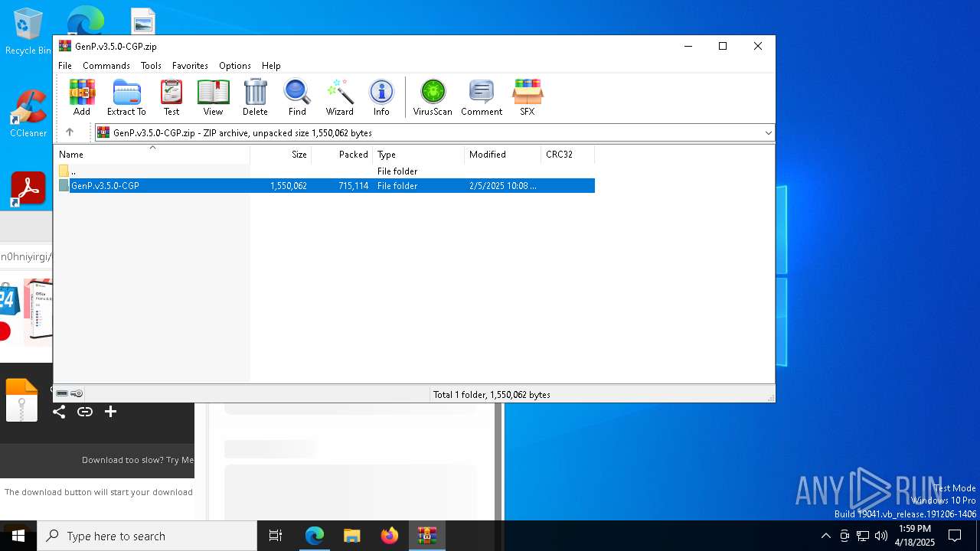The height and width of the screenshot is (551, 980).
Task: Open the Options menu
Action: click(x=235, y=66)
